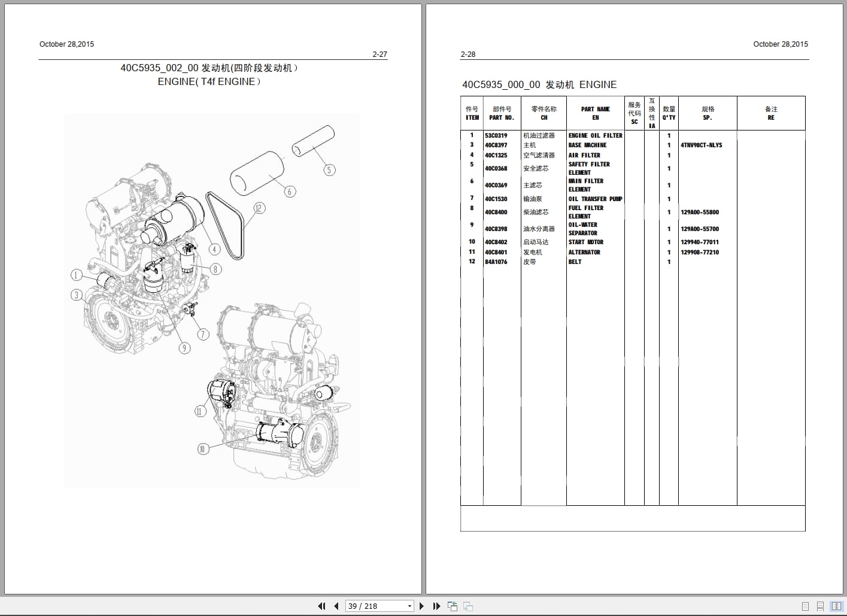847x616 pixels.
Task: Click the October 28,2015 date on right page
Action: pyautogui.click(x=781, y=44)
